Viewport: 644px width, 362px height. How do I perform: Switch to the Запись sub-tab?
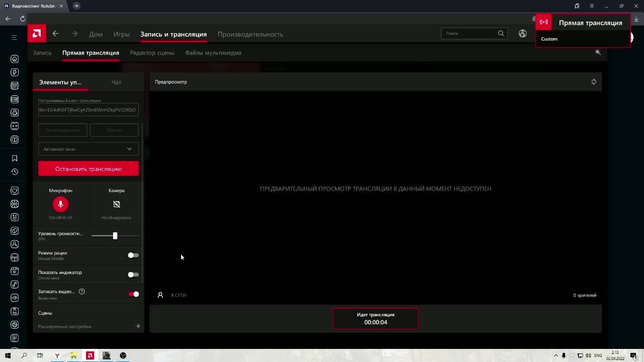pos(42,53)
